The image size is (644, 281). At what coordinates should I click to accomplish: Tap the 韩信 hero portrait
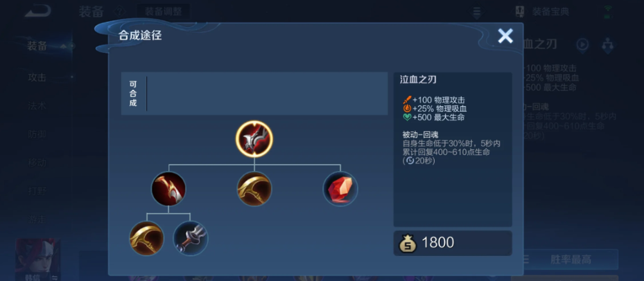point(38,258)
